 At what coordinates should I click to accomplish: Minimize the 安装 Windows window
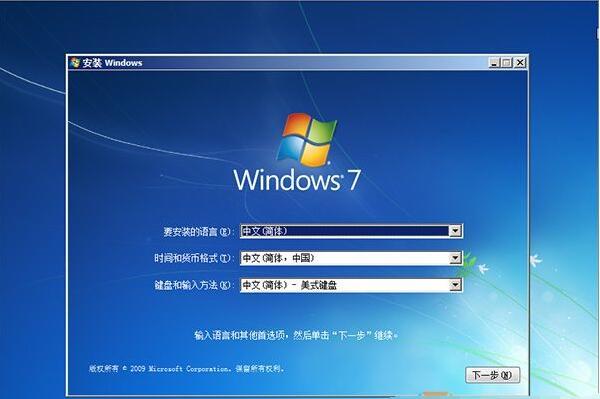point(494,62)
